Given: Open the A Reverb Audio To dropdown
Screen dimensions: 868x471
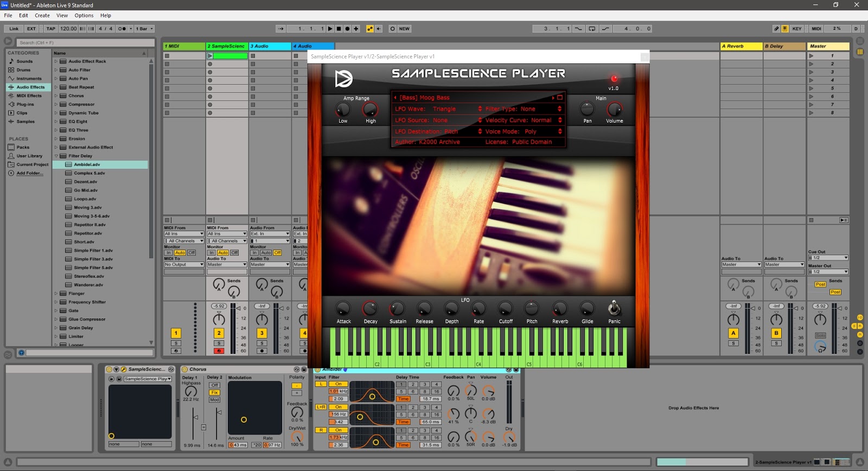Looking at the screenshot, I should tap(741, 265).
